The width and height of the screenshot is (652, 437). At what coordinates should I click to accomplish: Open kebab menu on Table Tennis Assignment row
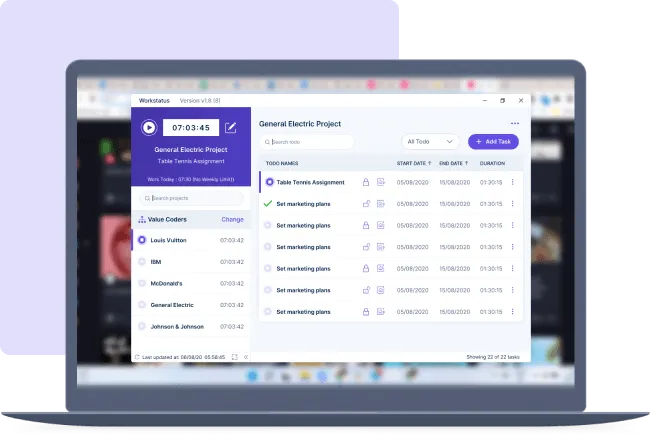coord(513,182)
